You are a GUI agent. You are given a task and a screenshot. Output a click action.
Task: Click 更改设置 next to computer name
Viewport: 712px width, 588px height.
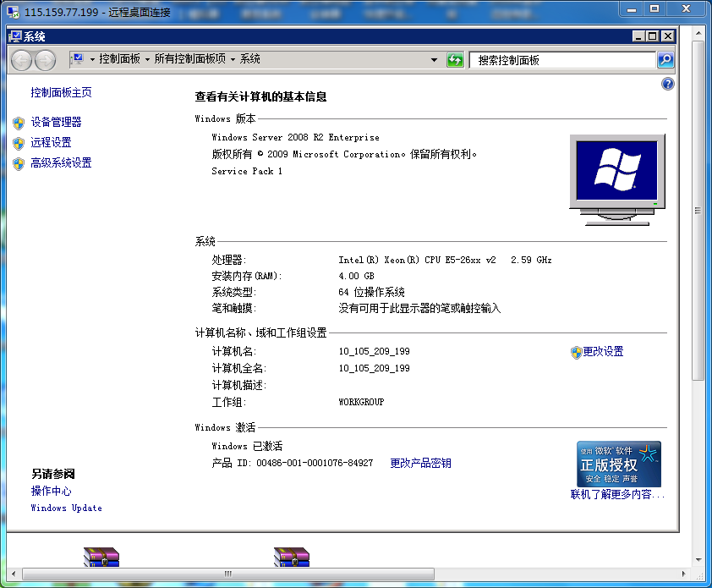603,352
